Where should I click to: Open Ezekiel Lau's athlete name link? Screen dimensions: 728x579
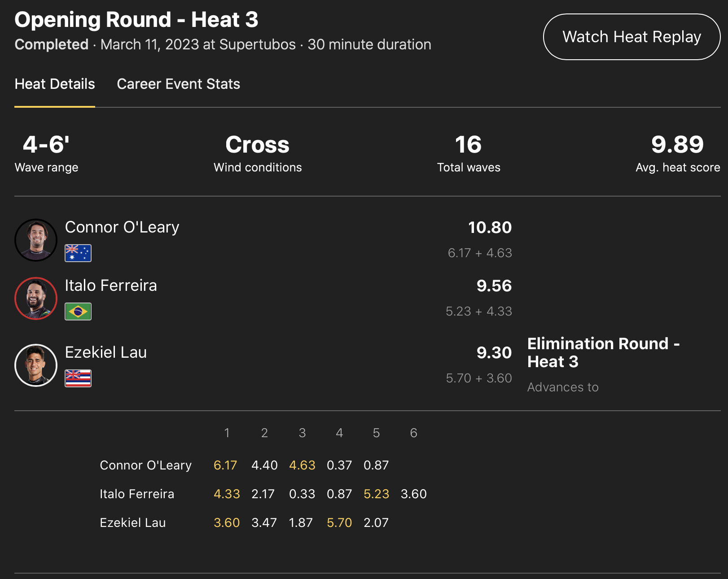106,352
